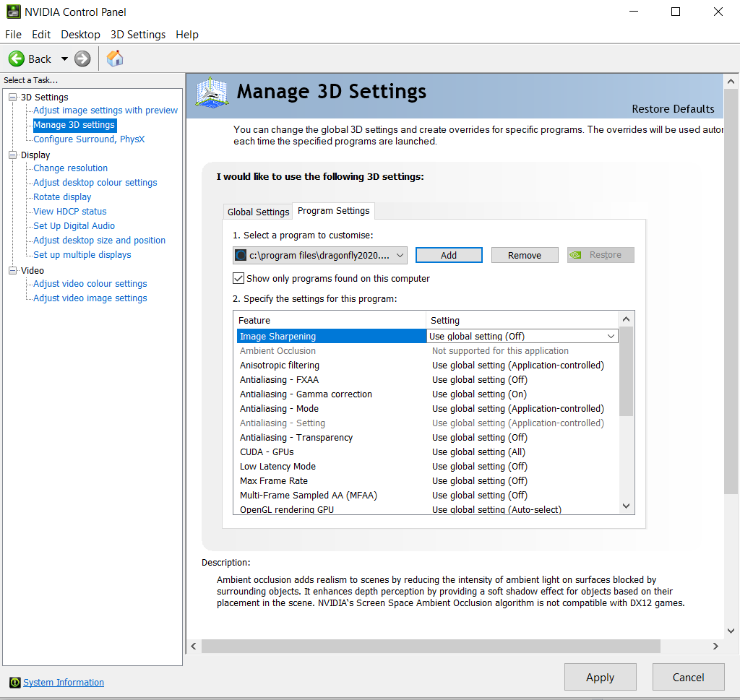Open the Help menu
The height and width of the screenshot is (700, 740).
pyautogui.click(x=187, y=35)
